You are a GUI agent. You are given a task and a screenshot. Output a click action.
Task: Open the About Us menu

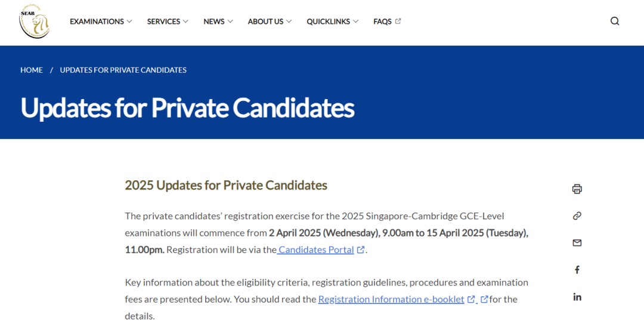(x=265, y=21)
